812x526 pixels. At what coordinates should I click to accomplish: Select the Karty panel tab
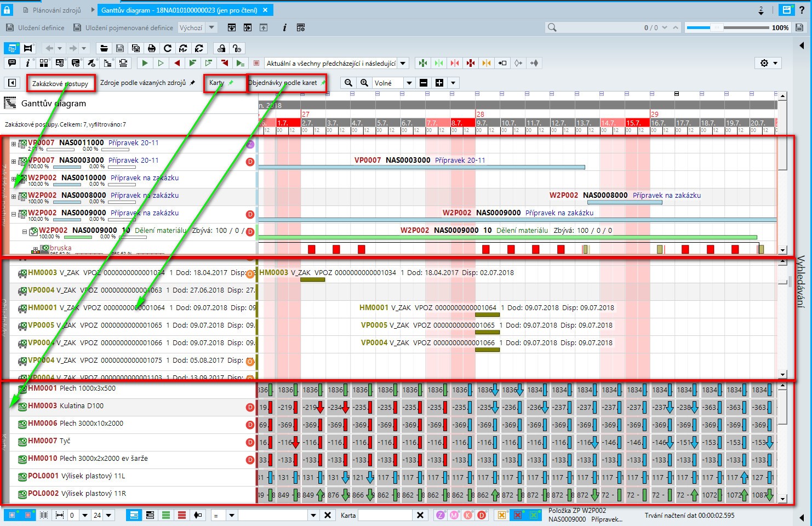coord(217,83)
